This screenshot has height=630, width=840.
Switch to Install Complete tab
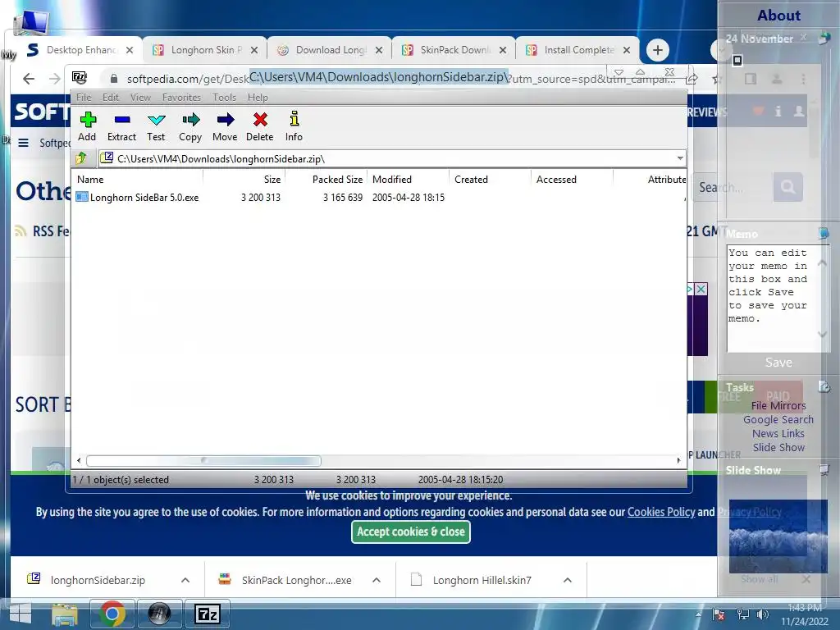(579, 50)
